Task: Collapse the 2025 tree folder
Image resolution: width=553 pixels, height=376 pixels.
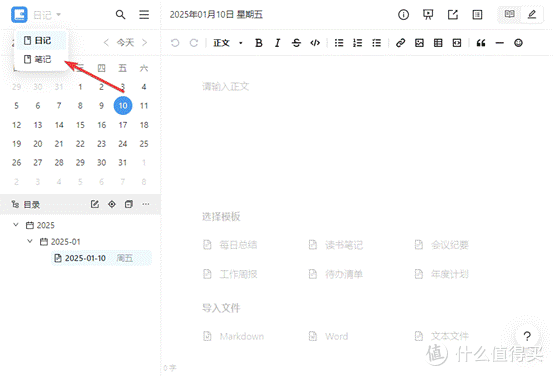Action: (16, 225)
